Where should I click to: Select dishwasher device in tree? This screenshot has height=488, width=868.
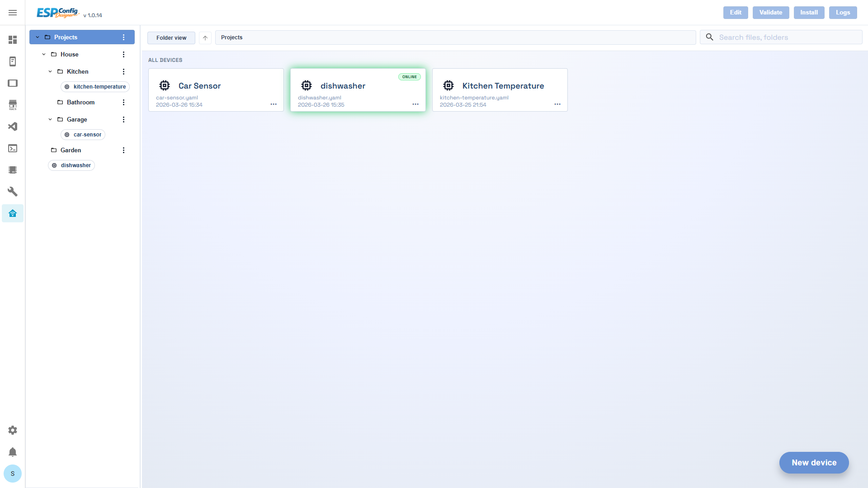pyautogui.click(x=71, y=165)
